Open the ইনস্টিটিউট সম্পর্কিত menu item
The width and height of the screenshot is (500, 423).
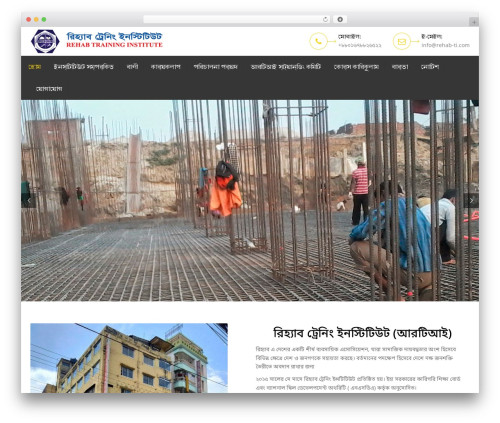pos(84,67)
